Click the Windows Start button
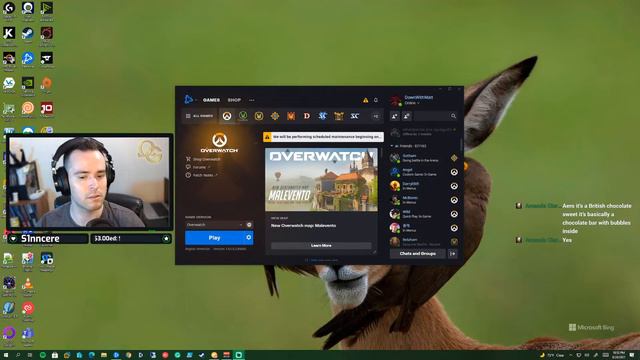640x360 pixels. click(x=6, y=355)
